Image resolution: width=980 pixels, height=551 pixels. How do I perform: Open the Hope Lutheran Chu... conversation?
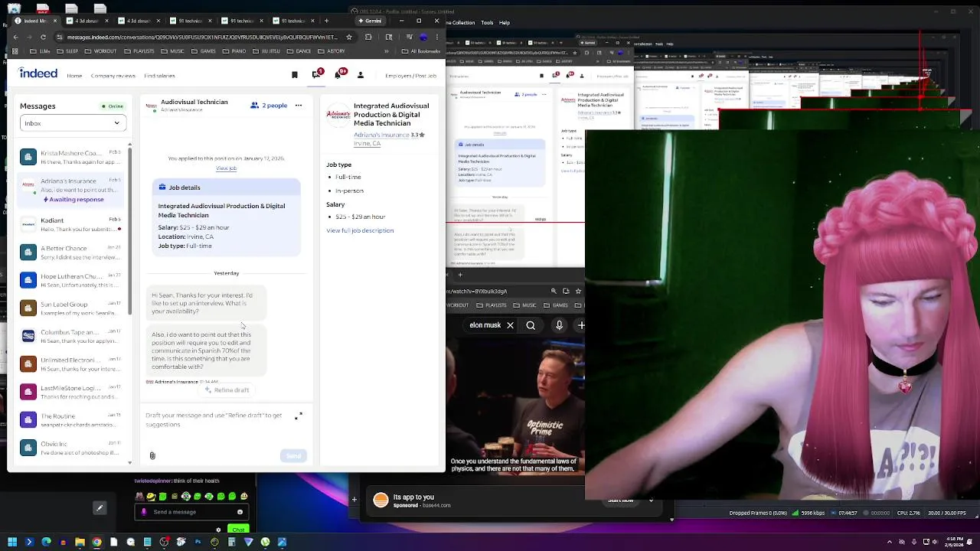tap(71, 280)
